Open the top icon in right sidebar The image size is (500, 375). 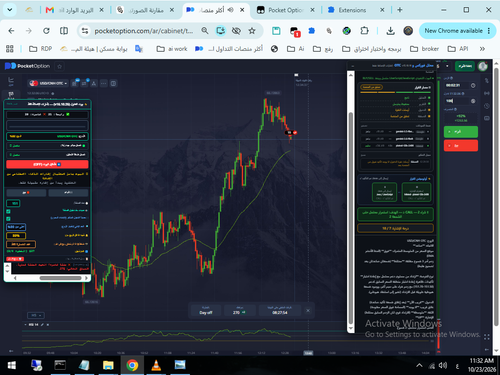click(x=487, y=80)
